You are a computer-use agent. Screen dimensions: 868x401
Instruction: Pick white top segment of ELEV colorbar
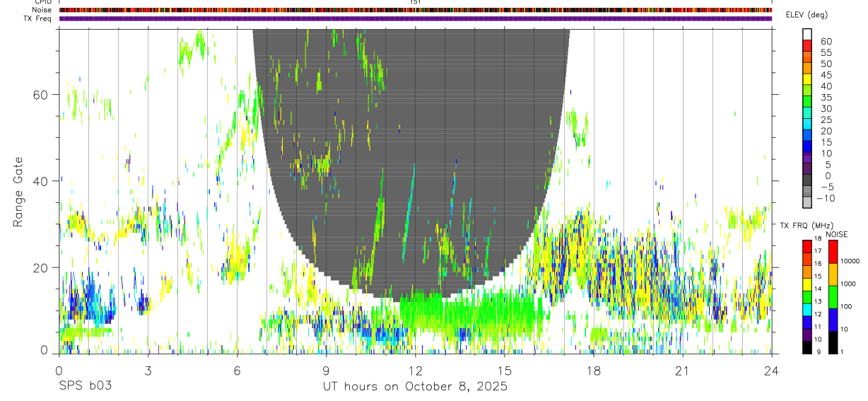click(807, 34)
